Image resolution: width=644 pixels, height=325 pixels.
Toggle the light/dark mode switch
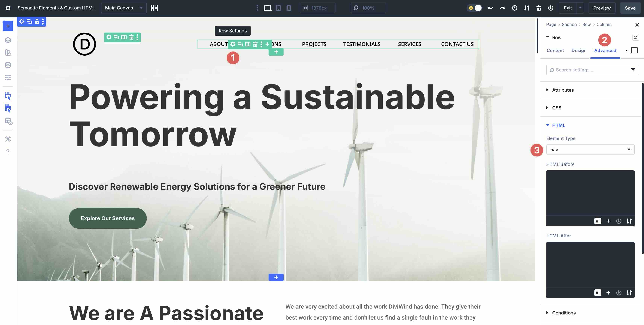[x=474, y=8]
